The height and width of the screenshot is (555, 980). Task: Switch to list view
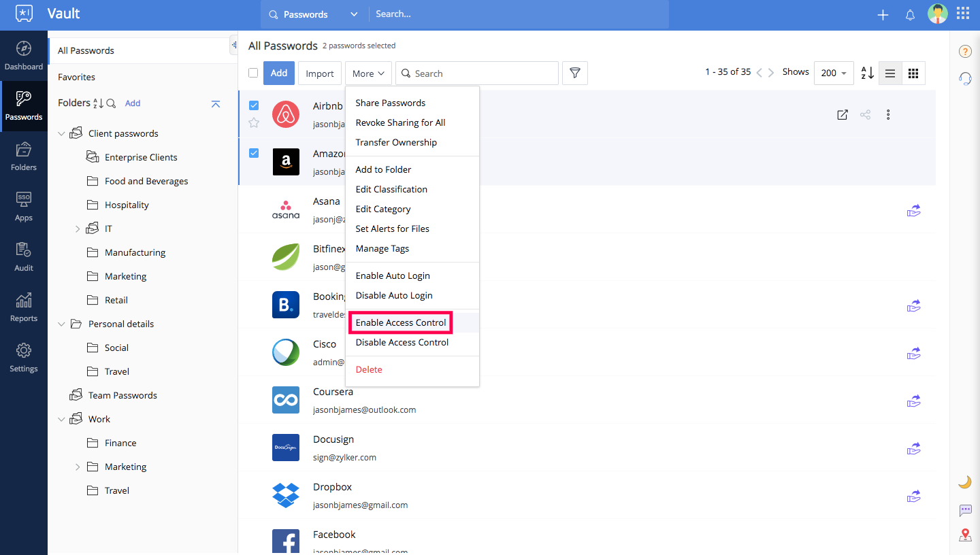click(889, 73)
